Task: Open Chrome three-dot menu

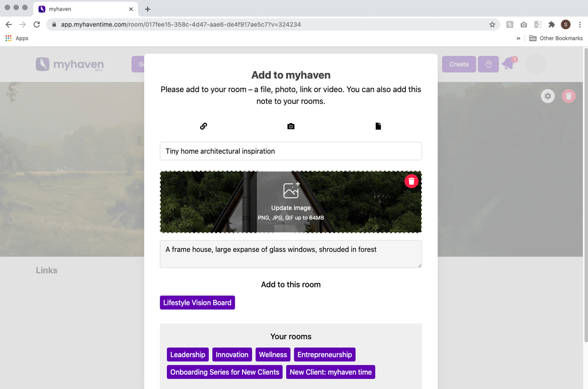Action: click(x=580, y=25)
